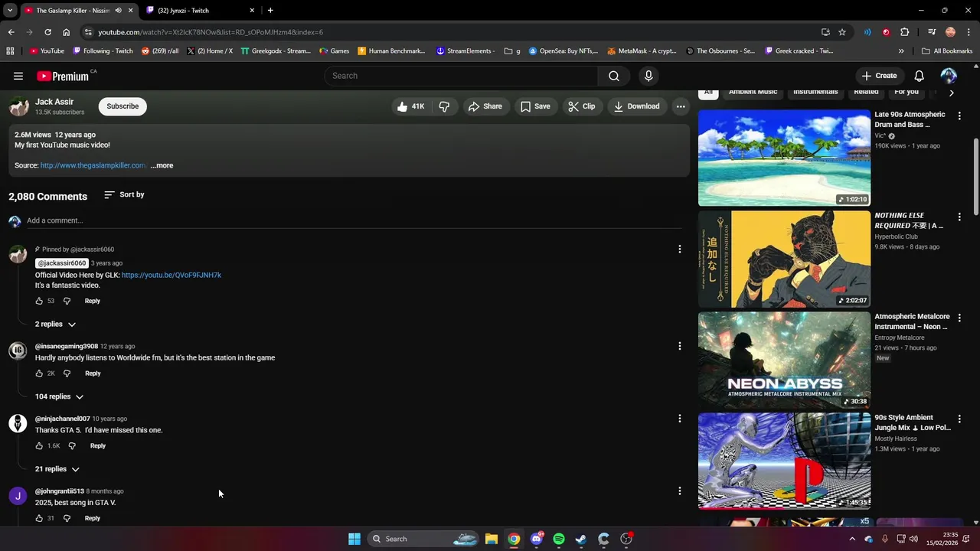Open options menu for pinned comment

(679, 249)
